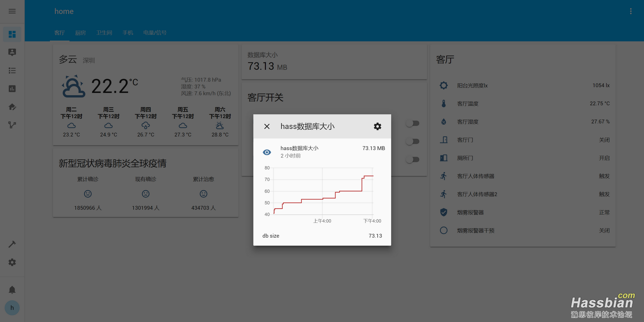Toggle the first 客厅开关 switch

click(x=413, y=123)
